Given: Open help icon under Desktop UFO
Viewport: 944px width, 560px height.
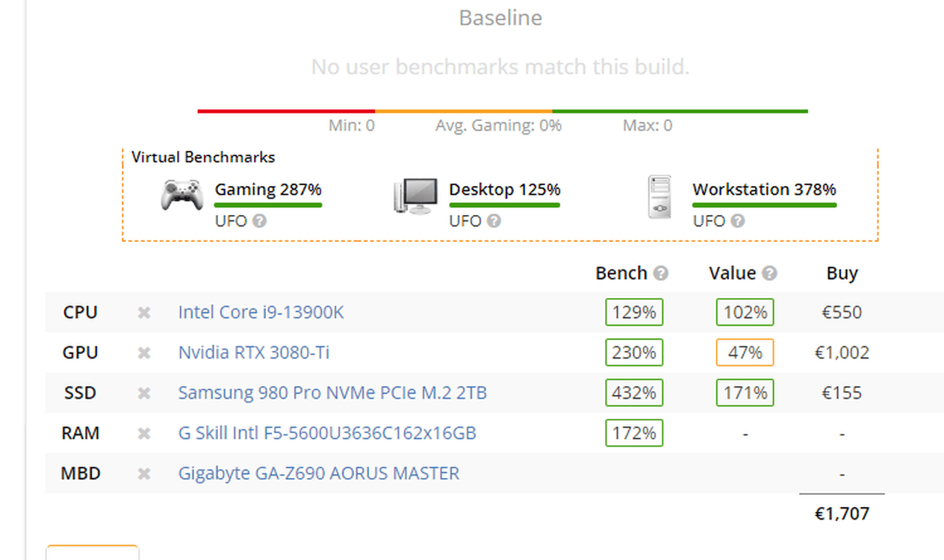Looking at the screenshot, I should pos(494,221).
